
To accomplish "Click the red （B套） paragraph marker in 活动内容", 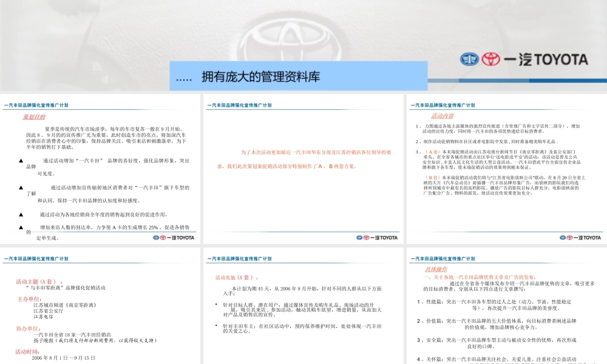I will coord(432,178).
